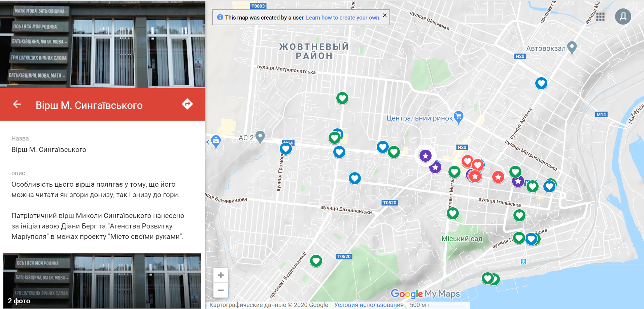This screenshot has width=644, height=309.
Task: Zoom in on the map
Action: coord(221,275)
